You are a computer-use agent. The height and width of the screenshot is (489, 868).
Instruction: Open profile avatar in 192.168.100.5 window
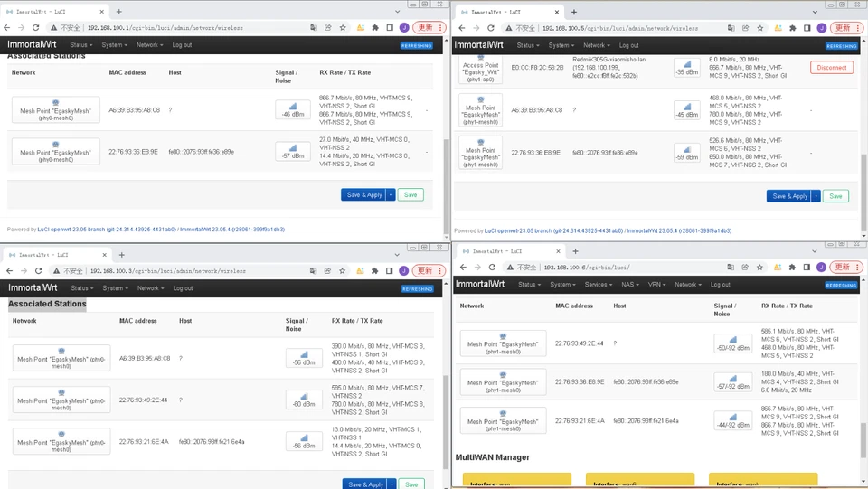pyautogui.click(x=822, y=28)
